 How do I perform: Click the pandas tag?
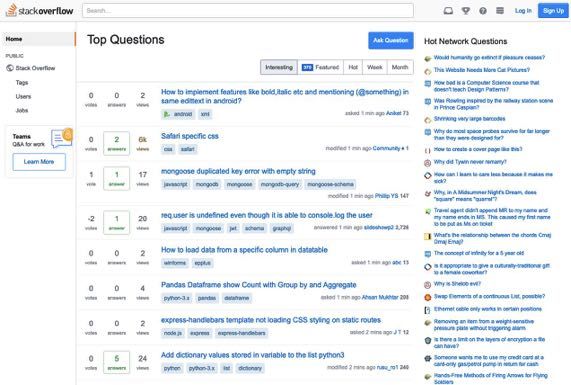point(207,298)
